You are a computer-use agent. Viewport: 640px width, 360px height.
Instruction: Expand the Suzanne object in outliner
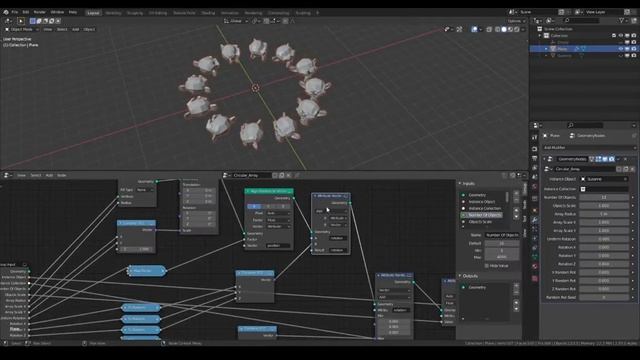click(546, 56)
